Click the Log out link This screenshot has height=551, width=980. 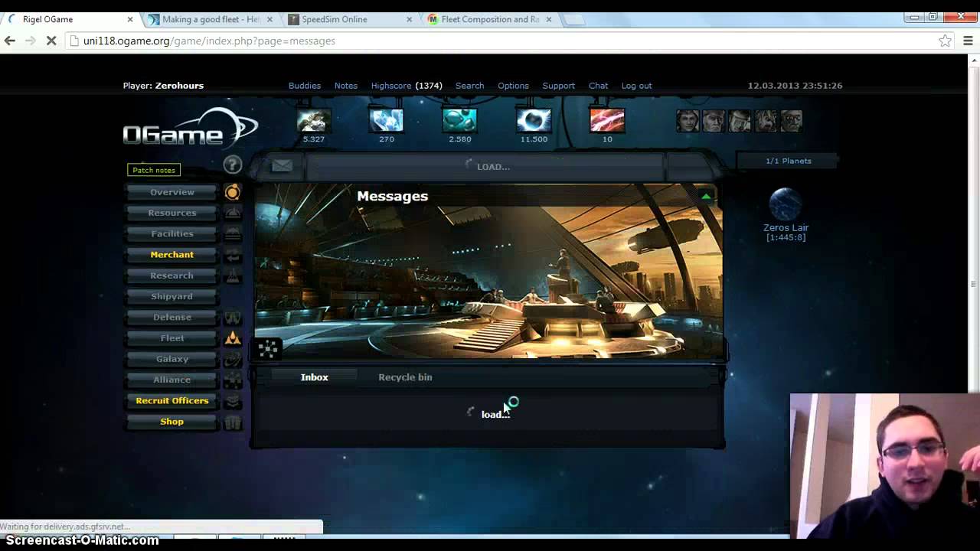click(x=636, y=86)
